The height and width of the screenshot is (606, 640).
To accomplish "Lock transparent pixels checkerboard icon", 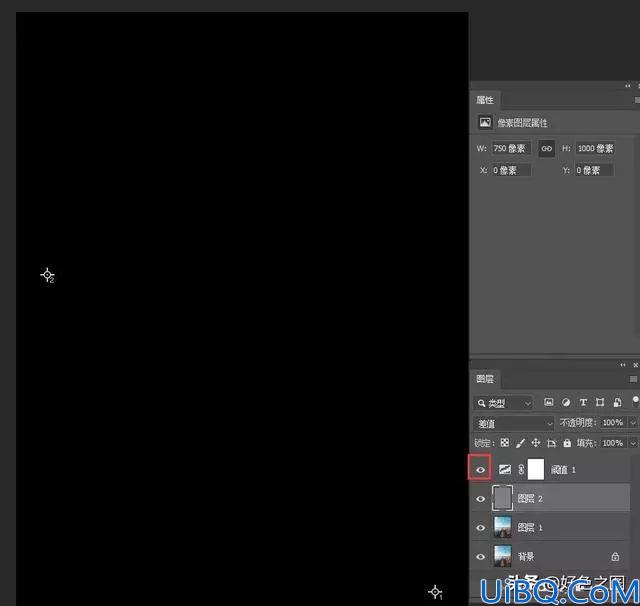I will tap(505, 443).
